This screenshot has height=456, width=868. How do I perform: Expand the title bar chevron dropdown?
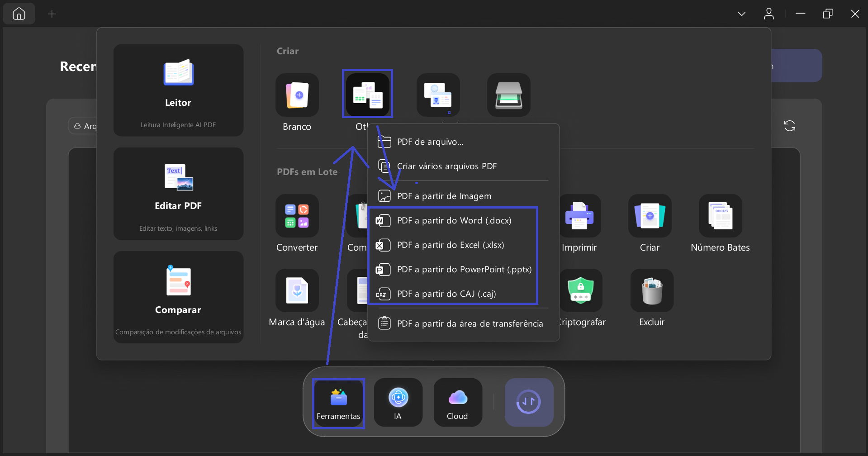(742, 14)
